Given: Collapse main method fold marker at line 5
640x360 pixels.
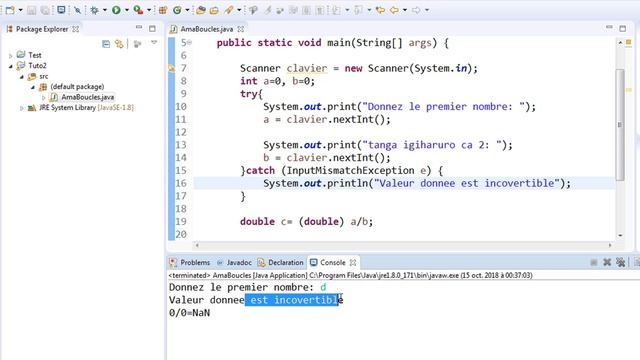Looking at the screenshot, I should point(190,42).
